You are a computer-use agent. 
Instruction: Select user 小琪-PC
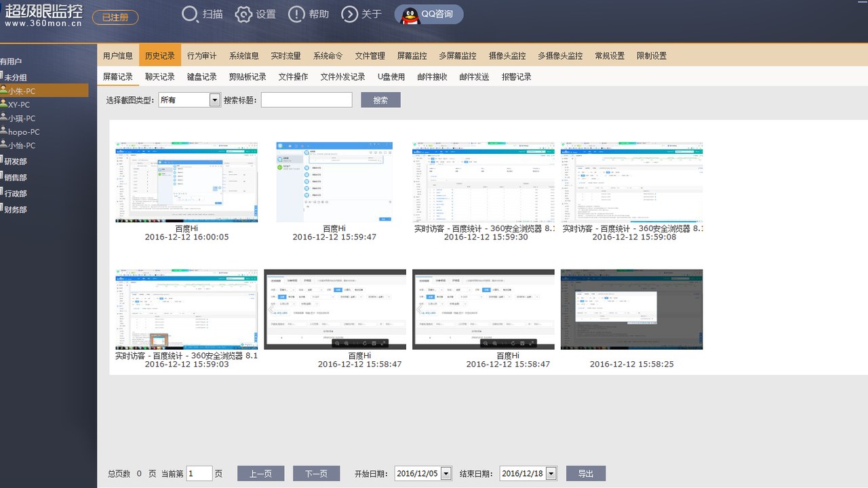click(x=22, y=118)
